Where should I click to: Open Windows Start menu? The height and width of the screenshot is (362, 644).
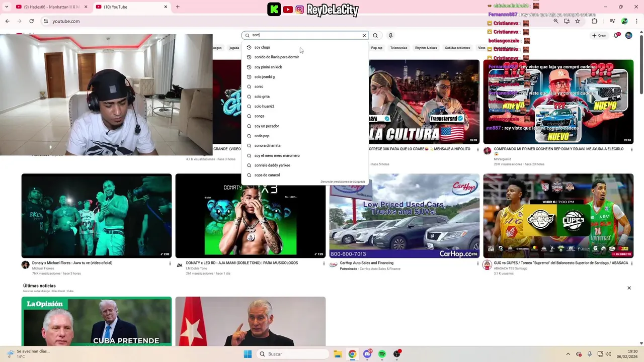coord(248,354)
